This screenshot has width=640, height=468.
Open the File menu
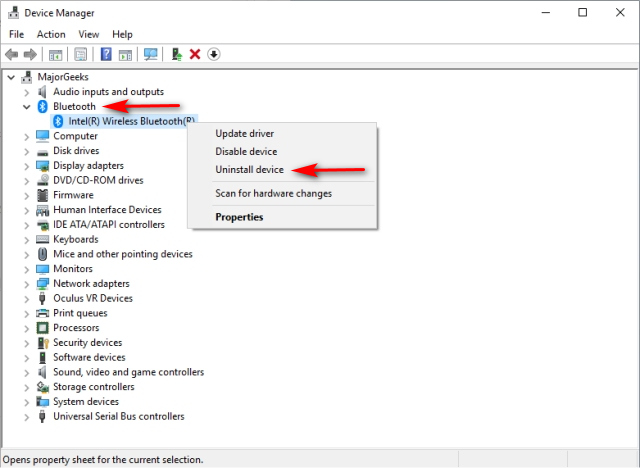[x=16, y=34]
